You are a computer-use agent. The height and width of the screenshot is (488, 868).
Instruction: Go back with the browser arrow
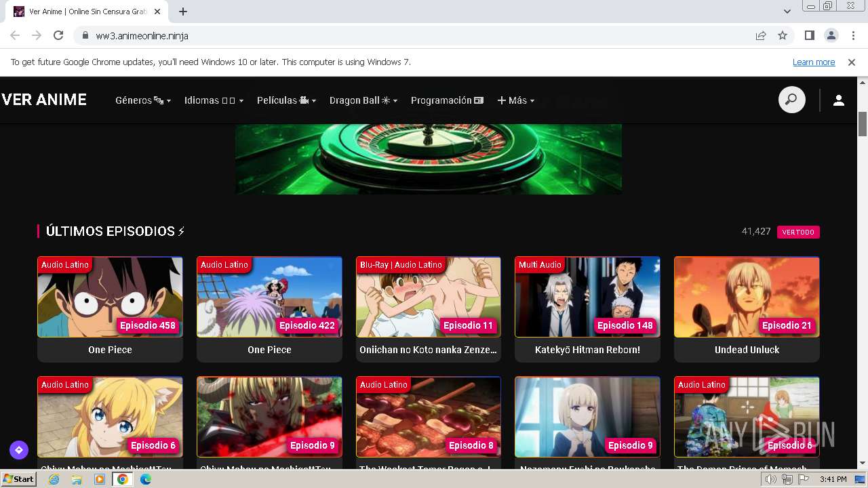[x=15, y=35]
